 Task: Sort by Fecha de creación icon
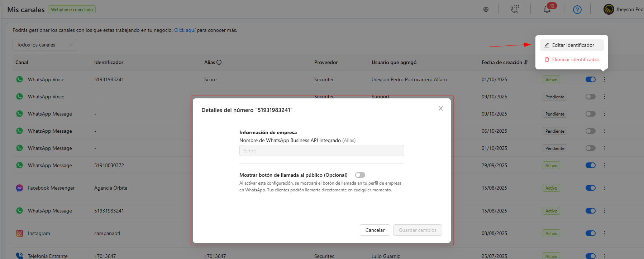point(526,62)
